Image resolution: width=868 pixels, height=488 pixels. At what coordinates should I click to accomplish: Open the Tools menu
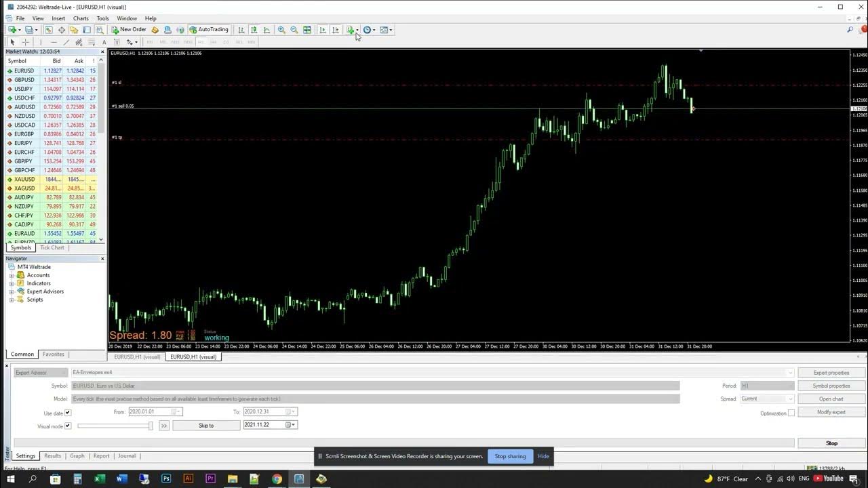coord(102,18)
